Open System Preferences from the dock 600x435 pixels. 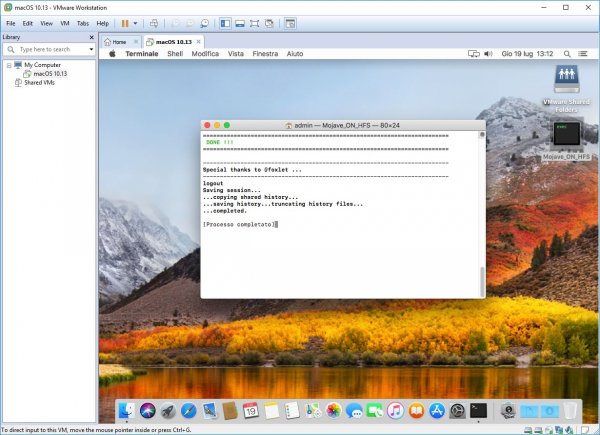coord(458,411)
